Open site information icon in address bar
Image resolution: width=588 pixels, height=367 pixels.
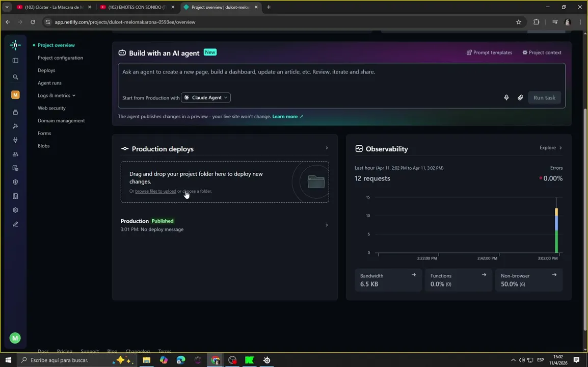(47, 22)
